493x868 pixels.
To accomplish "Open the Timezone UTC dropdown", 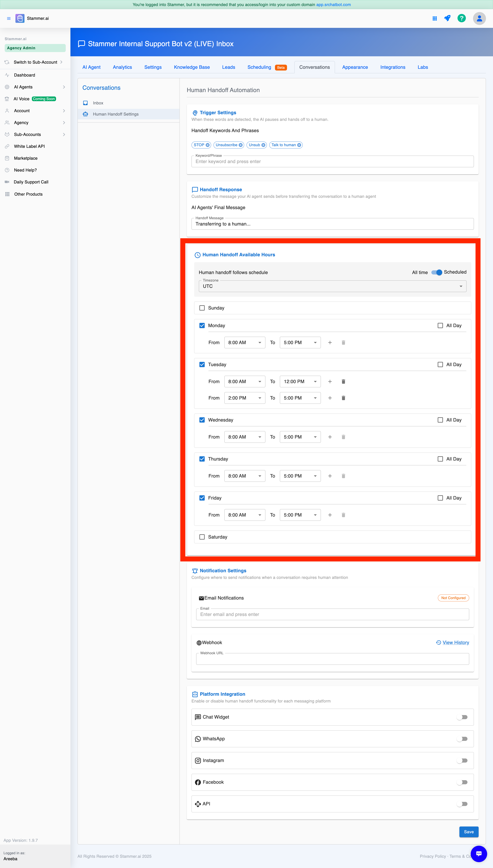I will pyautogui.click(x=332, y=286).
